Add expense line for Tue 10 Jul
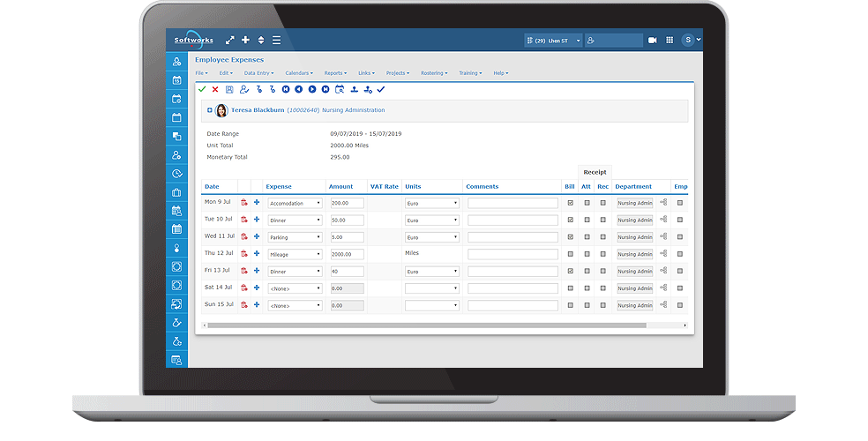The width and height of the screenshot is (868, 441). (x=257, y=220)
